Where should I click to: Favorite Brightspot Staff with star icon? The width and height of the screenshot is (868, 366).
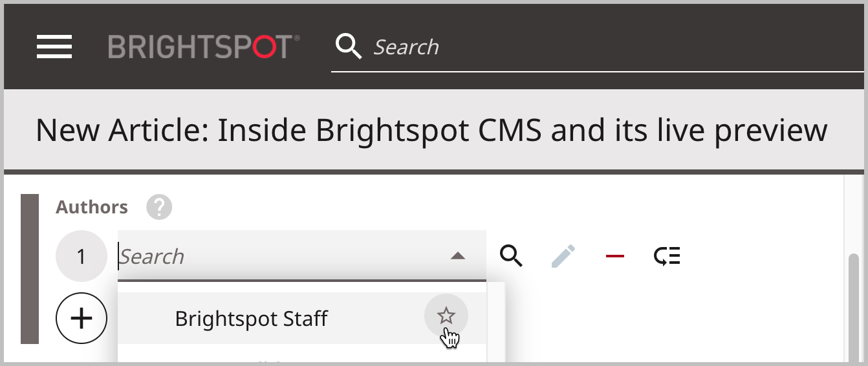point(446,316)
